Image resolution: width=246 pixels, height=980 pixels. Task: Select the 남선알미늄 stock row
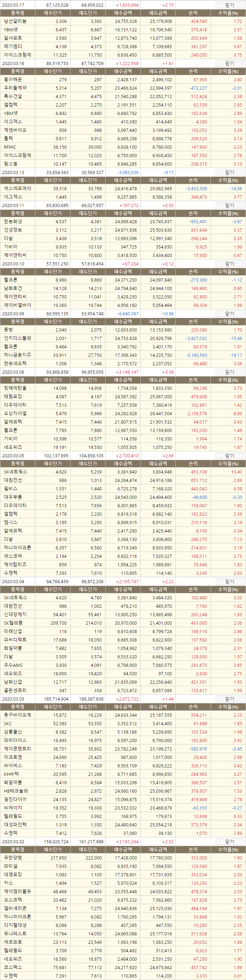(x=123, y=21)
